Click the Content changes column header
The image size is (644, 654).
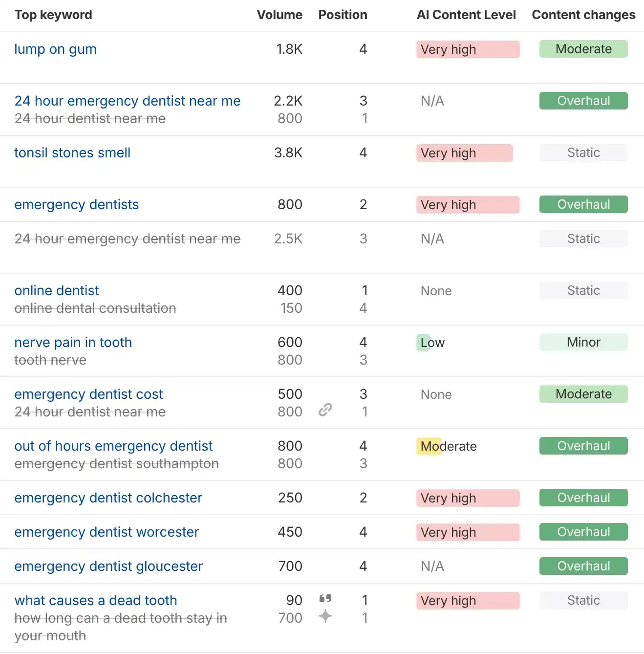tap(583, 15)
